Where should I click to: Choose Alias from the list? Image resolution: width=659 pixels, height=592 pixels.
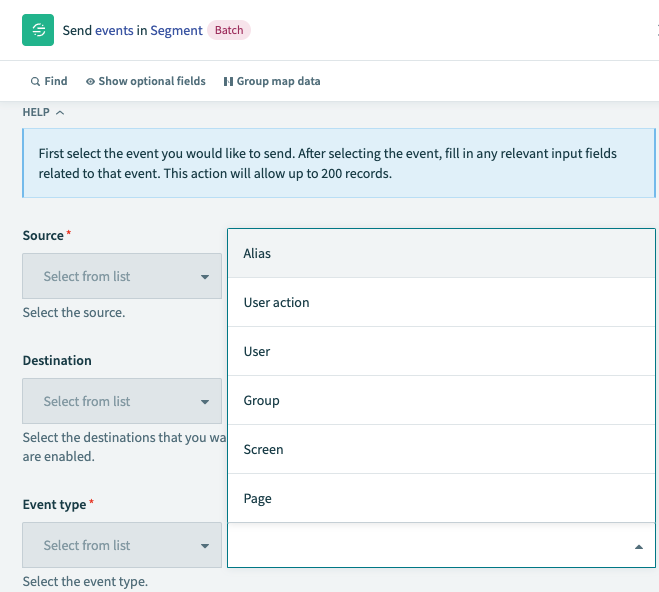pyautogui.click(x=441, y=253)
